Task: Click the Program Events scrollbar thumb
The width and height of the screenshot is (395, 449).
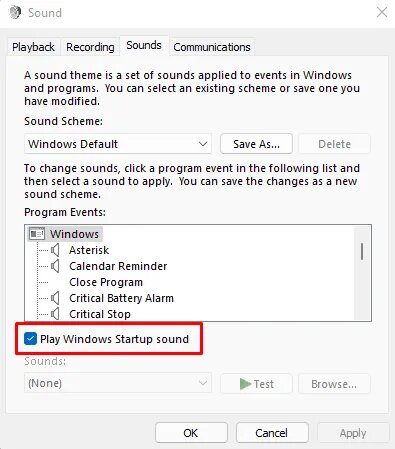Action: point(362,251)
